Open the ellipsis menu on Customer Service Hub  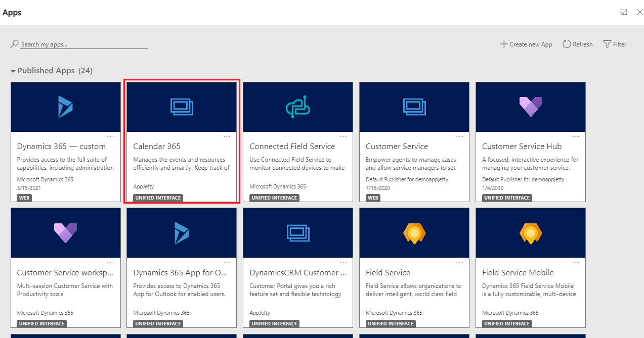576,136
